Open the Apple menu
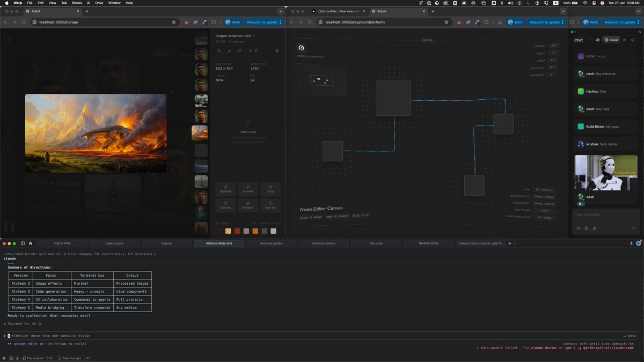644x362 pixels. click(x=6, y=3)
